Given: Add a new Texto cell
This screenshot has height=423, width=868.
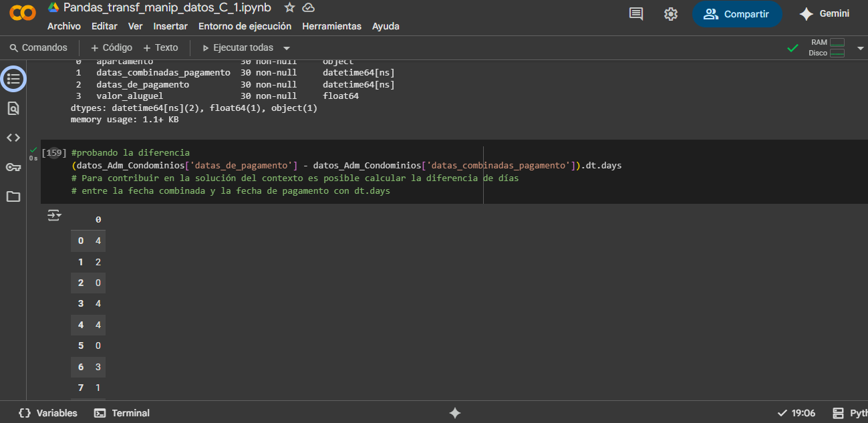Looking at the screenshot, I should tap(160, 47).
